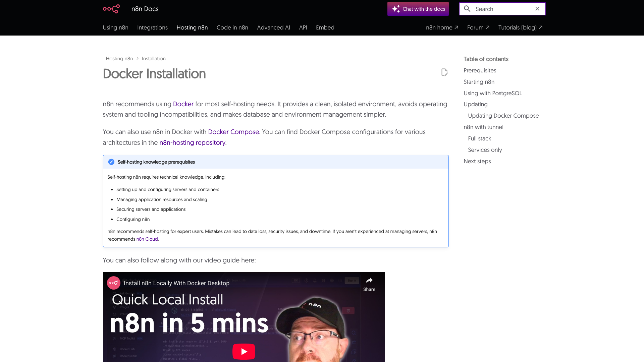Image resolution: width=644 pixels, height=362 pixels.
Task: Click Installation breadcrumb
Action: (x=154, y=59)
